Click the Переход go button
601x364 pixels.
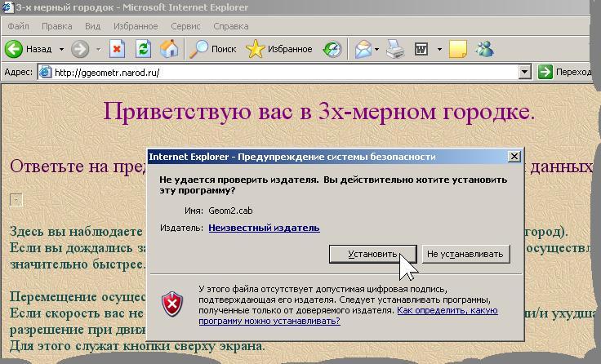click(564, 72)
